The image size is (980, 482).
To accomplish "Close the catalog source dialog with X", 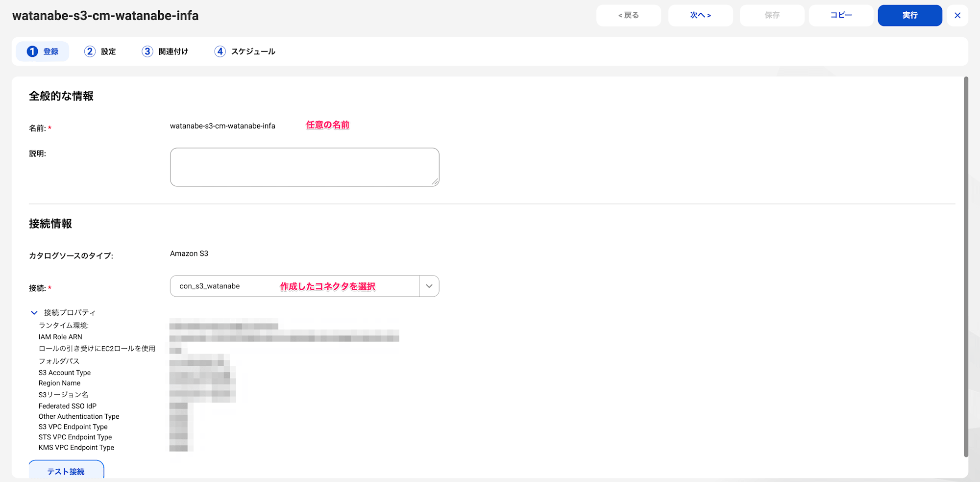I will pyautogui.click(x=957, y=15).
